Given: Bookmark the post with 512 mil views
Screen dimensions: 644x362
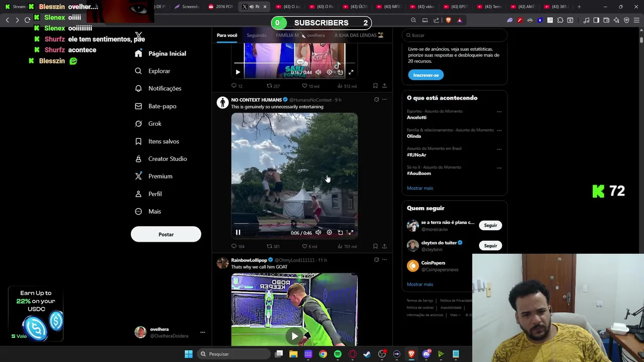Looking at the screenshot, I should pyautogui.click(x=375, y=86).
